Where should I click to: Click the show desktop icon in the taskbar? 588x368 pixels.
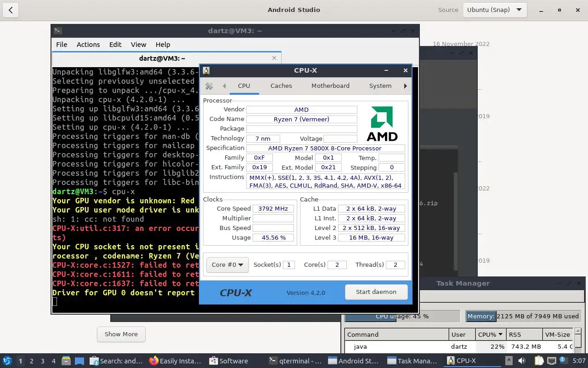(79, 361)
